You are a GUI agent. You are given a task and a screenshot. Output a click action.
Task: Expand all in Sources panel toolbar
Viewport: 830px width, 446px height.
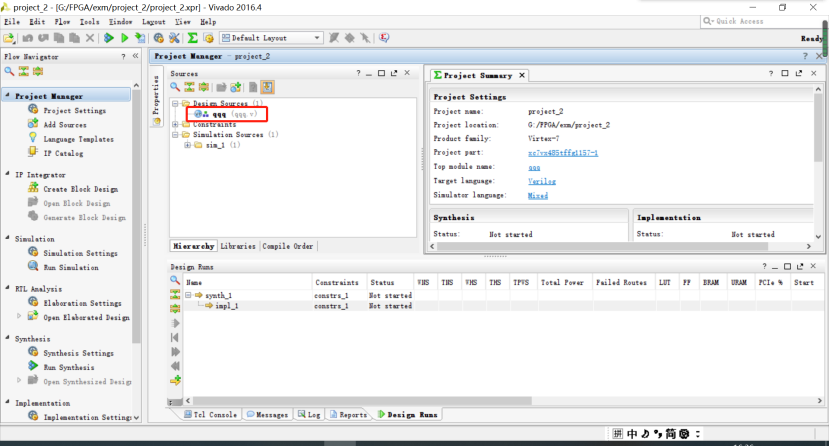click(203, 87)
